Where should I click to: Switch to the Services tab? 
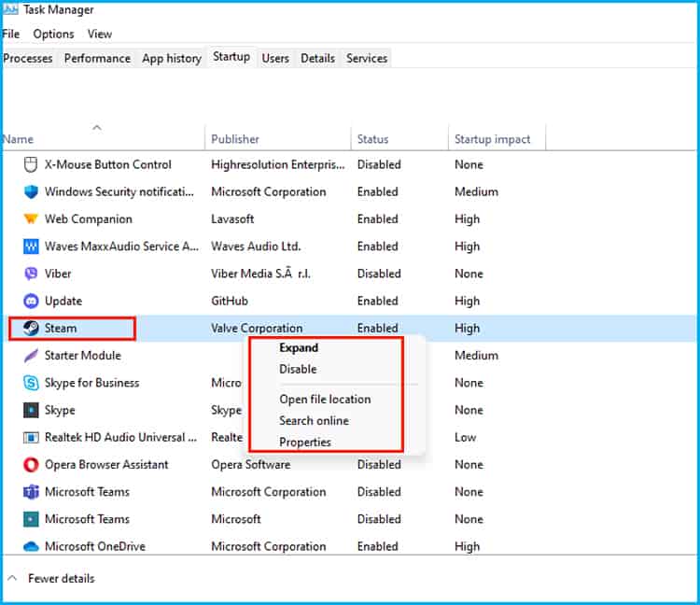click(367, 59)
